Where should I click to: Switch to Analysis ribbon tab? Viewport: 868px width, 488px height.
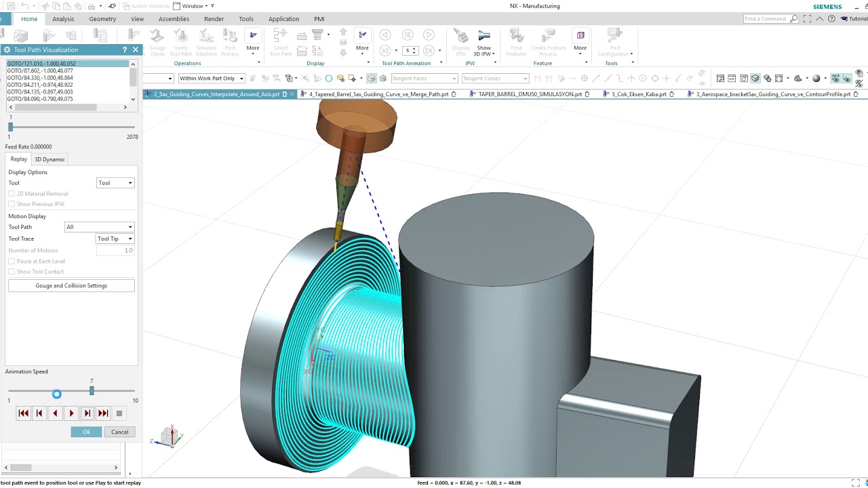click(63, 19)
